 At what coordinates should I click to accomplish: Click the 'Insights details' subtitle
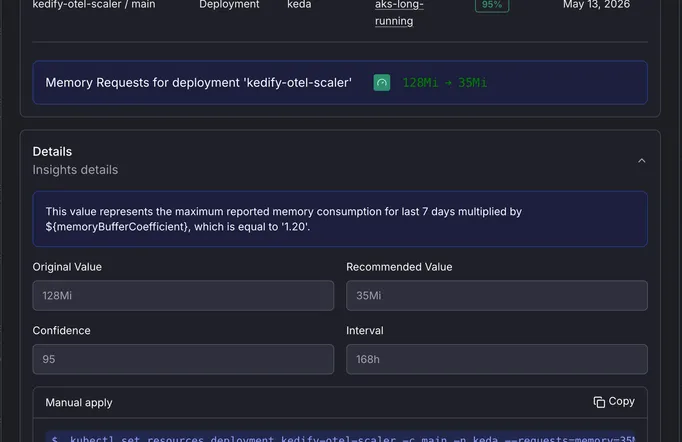coord(75,170)
